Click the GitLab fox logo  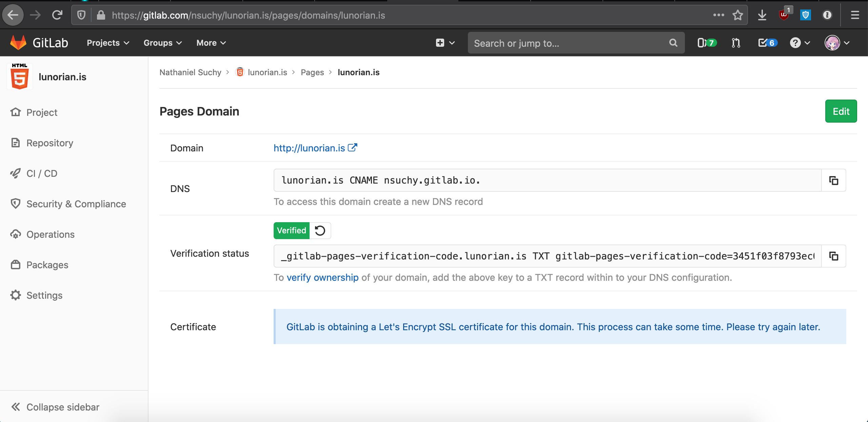click(18, 43)
